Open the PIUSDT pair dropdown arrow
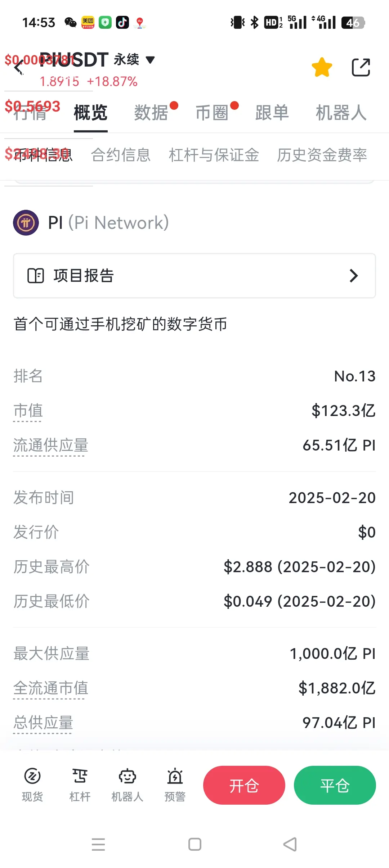389x868 pixels. coord(150,60)
